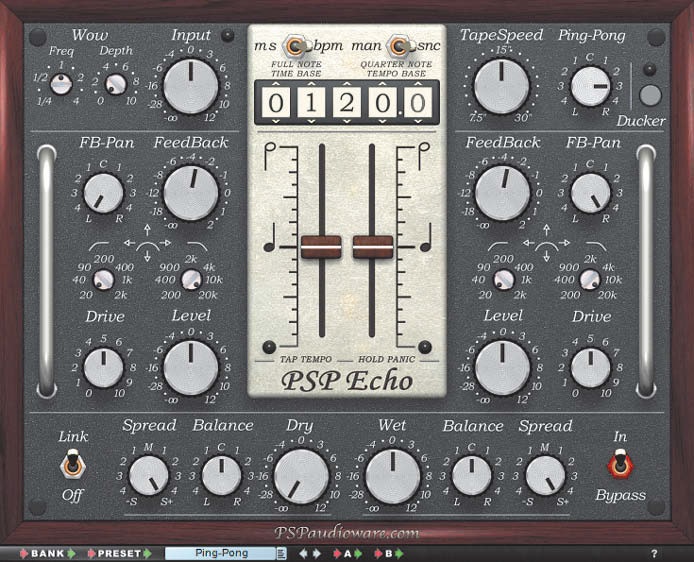Click the Wow Depth knob

point(115,84)
